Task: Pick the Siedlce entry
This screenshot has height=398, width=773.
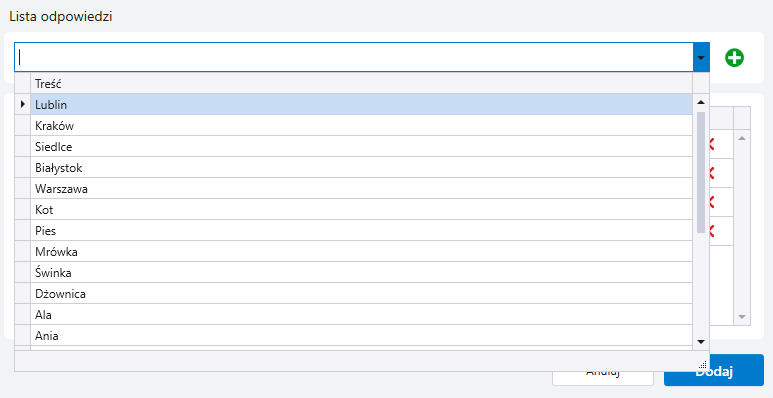Action: [361, 146]
